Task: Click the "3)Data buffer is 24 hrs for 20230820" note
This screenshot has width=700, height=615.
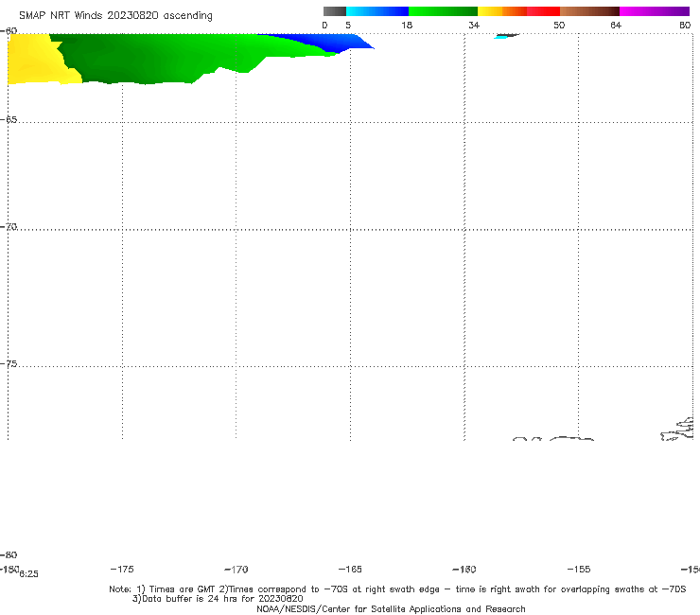Action: click(x=218, y=599)
